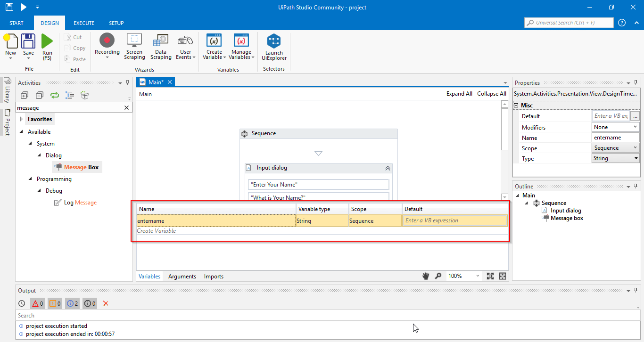
Task: Click the pan hand tool icon
Action: pos(426,276)
